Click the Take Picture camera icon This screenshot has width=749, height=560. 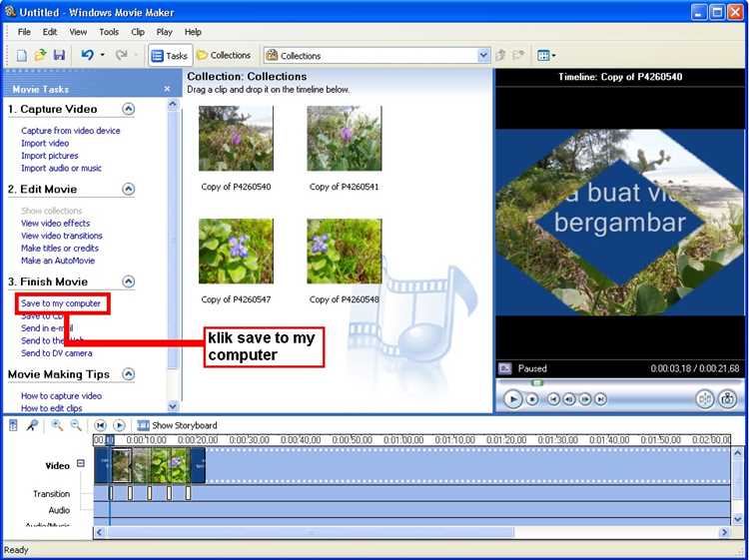click(x=727, y=398)
